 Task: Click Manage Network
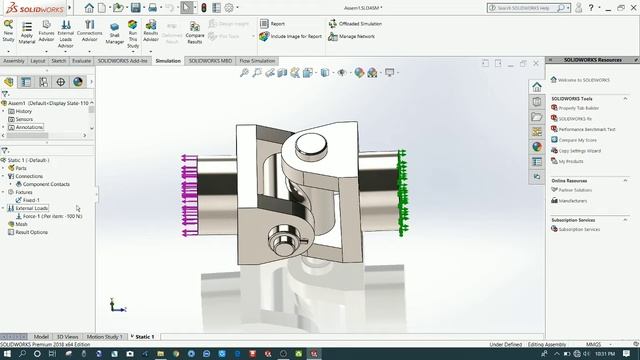coord(352,36)
